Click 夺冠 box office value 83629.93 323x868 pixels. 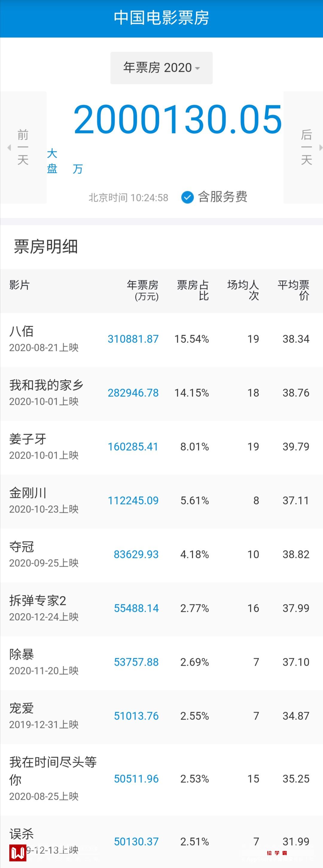coord(136,554)
